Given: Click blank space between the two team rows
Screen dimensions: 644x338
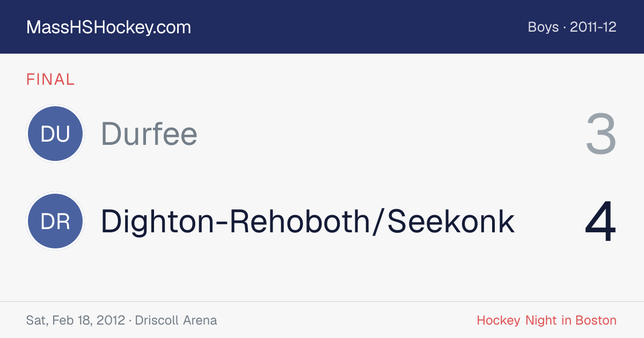Looking at the screenshot, I should point(322,178).
